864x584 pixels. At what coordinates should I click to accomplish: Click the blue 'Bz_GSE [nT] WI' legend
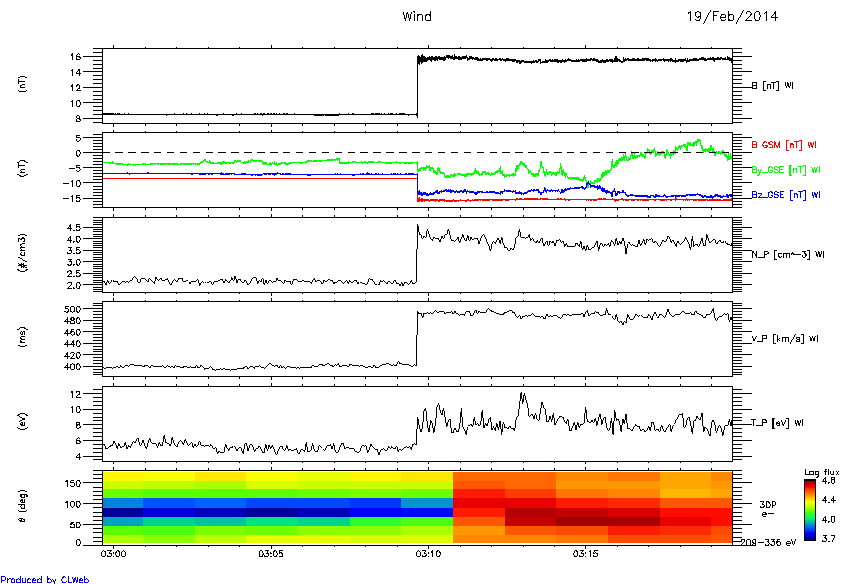point(786,195)
